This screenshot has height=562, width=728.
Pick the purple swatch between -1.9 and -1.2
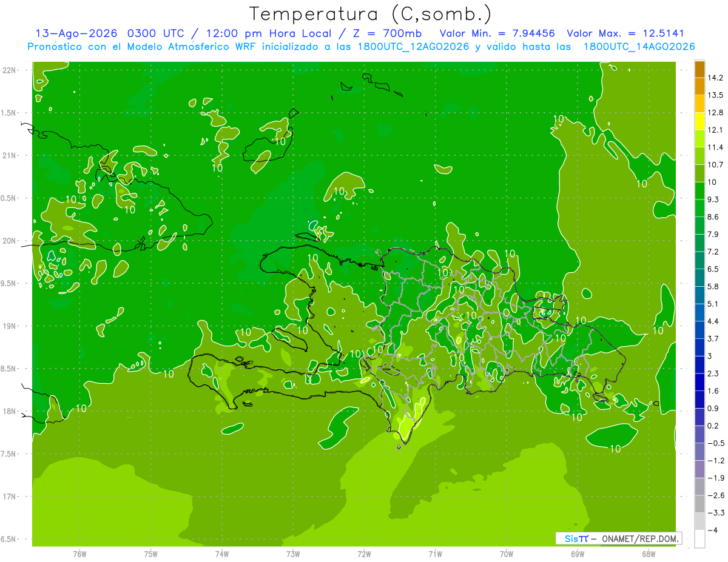click(699, 469)
